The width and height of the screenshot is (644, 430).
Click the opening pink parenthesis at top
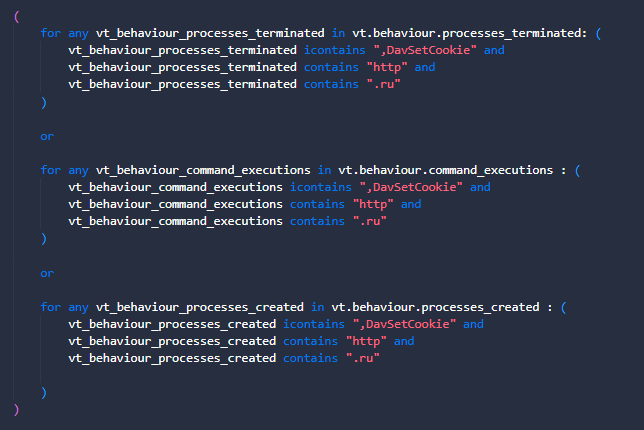tap(16, 17)
